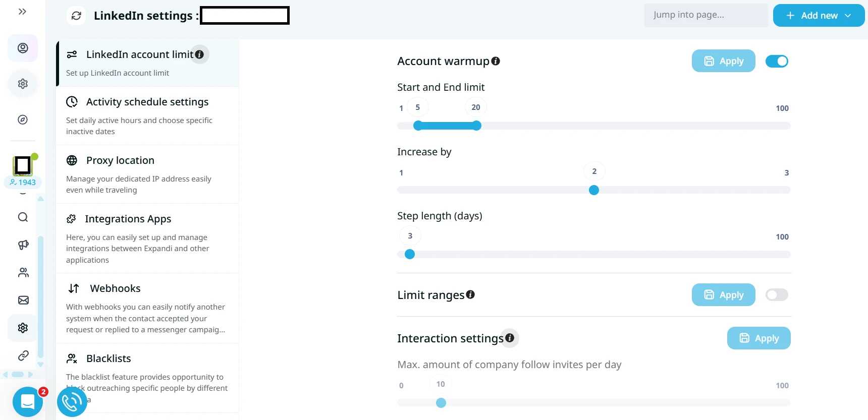Disable the Account warmup toggle

coord(777,61)
